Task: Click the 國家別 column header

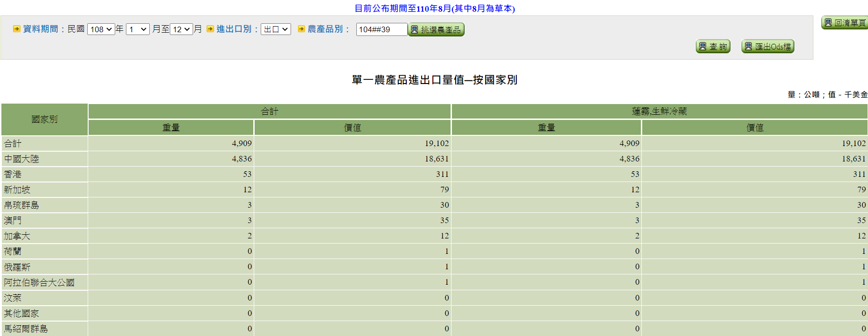Action: [x=44, y=119]
